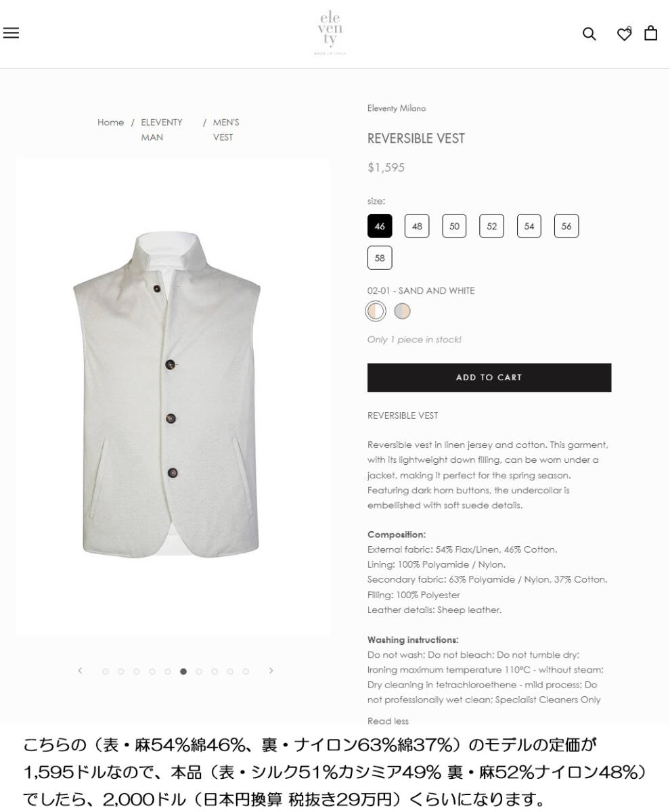This screenshot has width=670, height=812.
Task: Collapse description with Read less
Action: tap(388, 721)
